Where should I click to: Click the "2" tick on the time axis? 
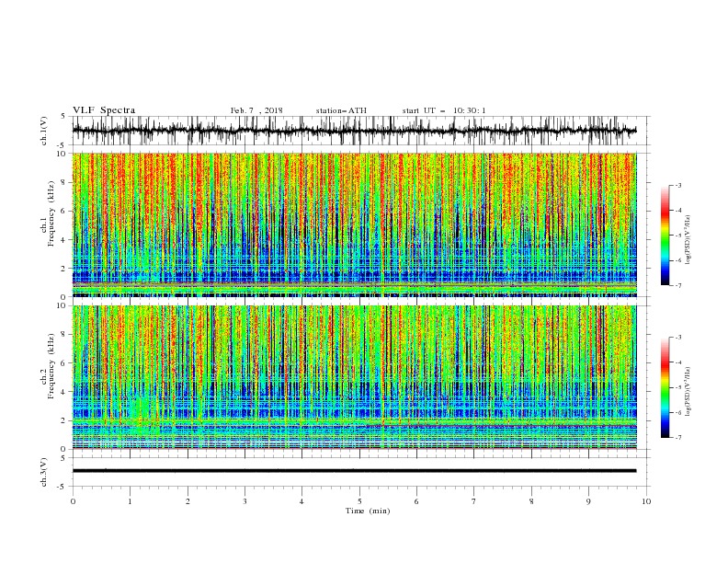click(188, 501)
